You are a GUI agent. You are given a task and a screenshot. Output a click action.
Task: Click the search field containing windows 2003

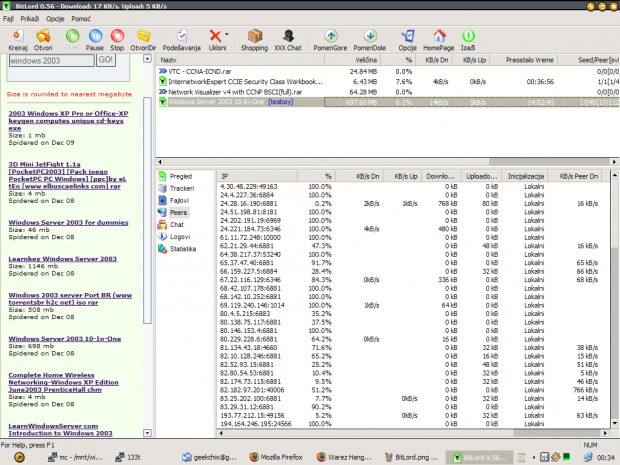point(52,60)
